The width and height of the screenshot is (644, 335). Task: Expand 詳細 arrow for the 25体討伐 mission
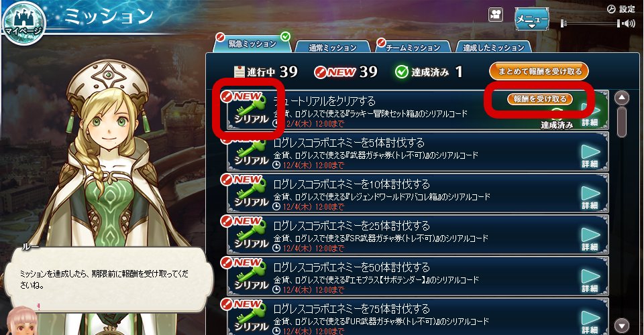[590, 239]
